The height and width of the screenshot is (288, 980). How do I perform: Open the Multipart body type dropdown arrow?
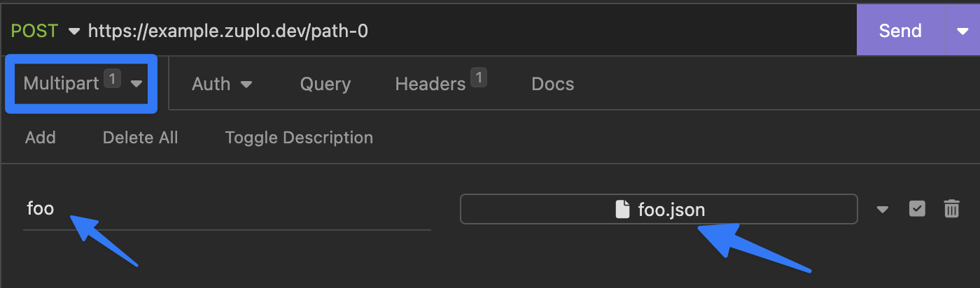136,84
